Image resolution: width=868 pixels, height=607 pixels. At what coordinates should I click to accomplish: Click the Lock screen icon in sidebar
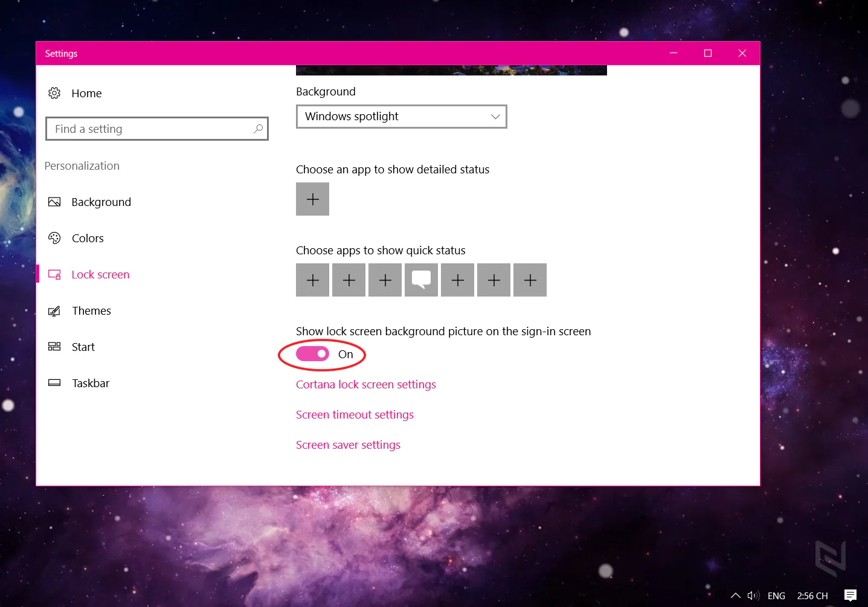(x=54, y=274)
